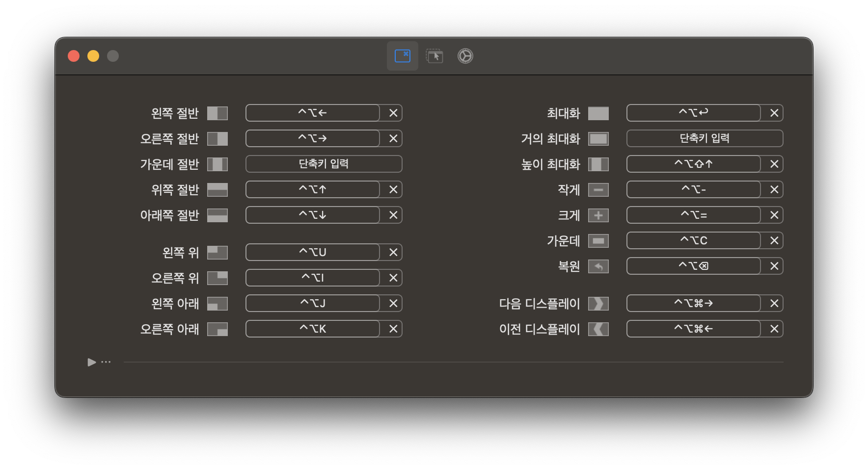The width and height of the screenshot is (868, 470).
Task: Clear the 위쪽 절반 shortcut
Action: [x=393, y=189]
